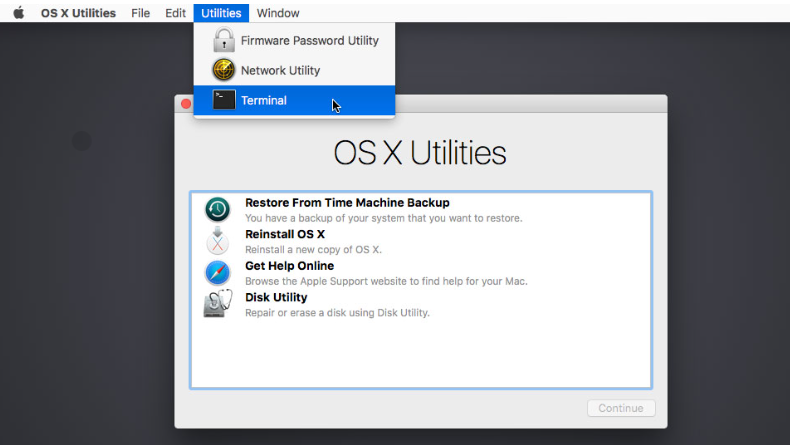Image resolution: width=790 pixels, height=445 pixels.
Task: Click the Network Utility radar icon
Action: tap(224, 71)
